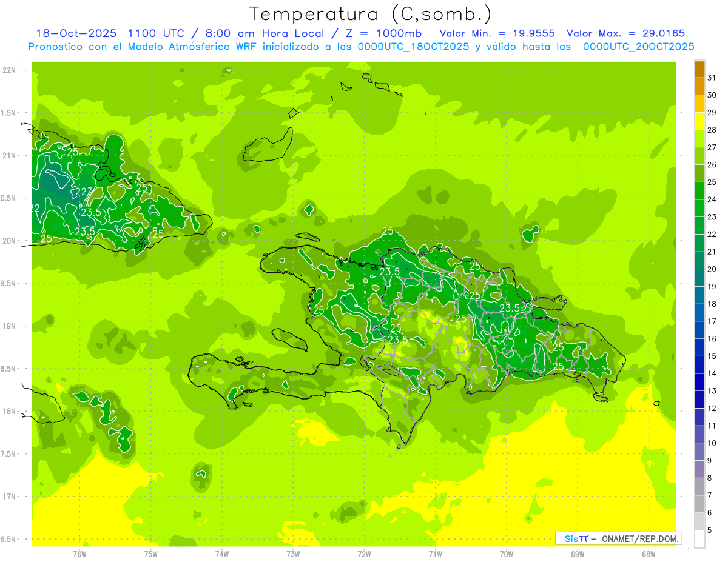
Task: Click the 'Temperatura (C,somb.)' chart title
Action: click(371, 13)
